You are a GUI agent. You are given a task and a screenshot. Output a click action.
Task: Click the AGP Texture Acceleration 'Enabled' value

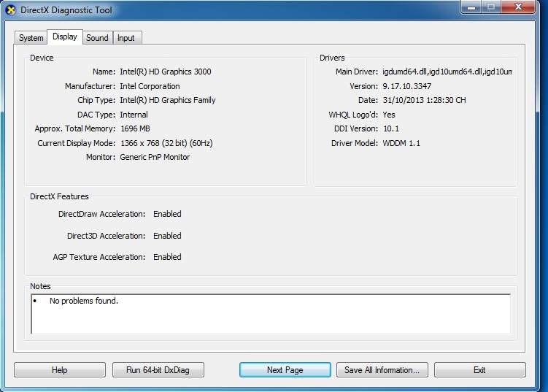pyautogui.click(x=167, y=257)
